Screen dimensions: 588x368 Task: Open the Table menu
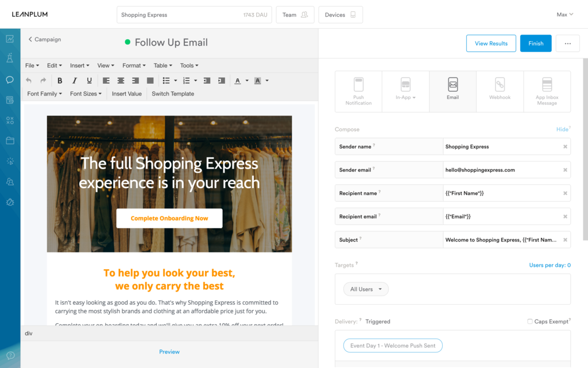pos(163,66)
